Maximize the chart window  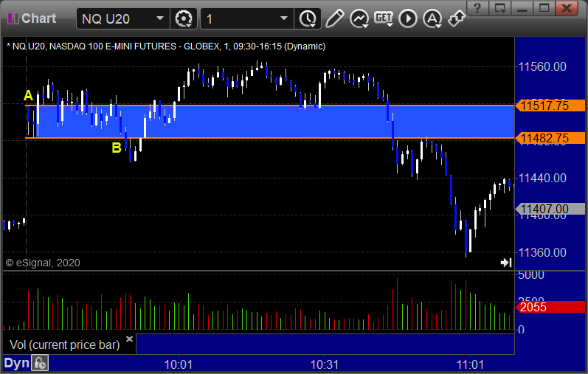point(544,8)
